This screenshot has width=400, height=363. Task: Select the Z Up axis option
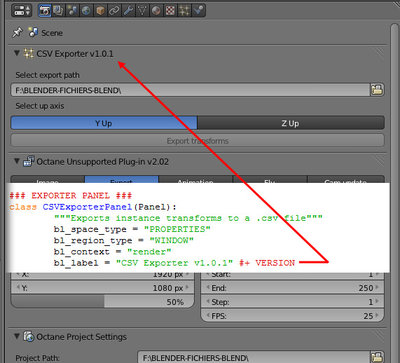coord(291,123)
